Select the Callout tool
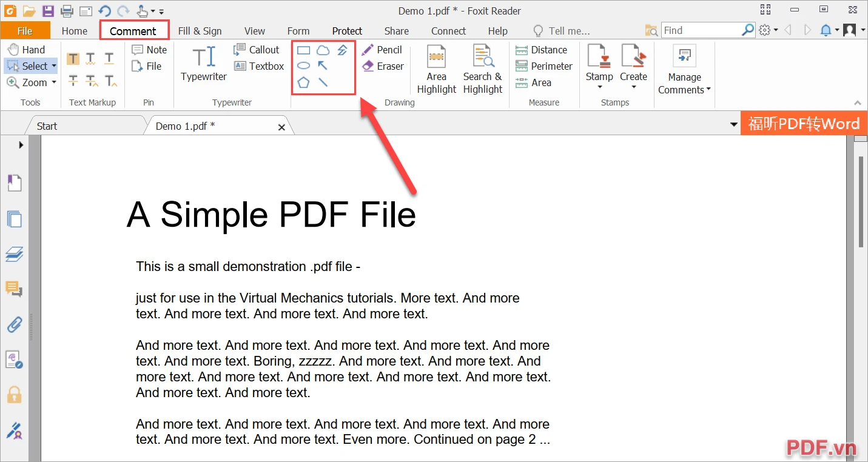Viewport: 868px width, 462px height. (x=257, y=50)
